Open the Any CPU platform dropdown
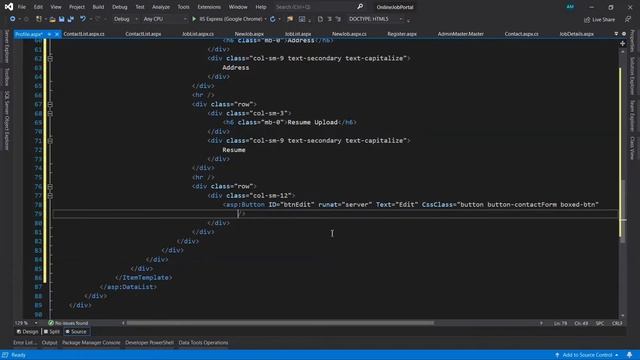Viewport: 640px width, 360px height. [165, 19]
